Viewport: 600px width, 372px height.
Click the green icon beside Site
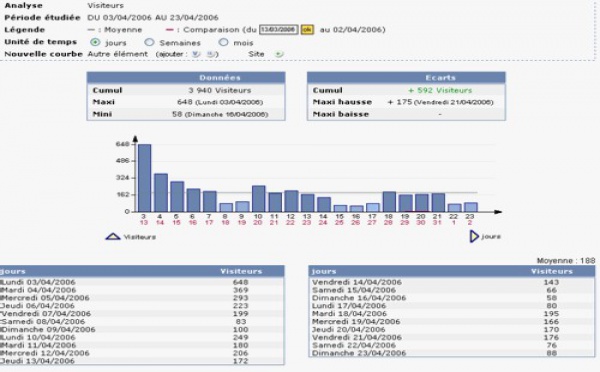click(279, 54)
